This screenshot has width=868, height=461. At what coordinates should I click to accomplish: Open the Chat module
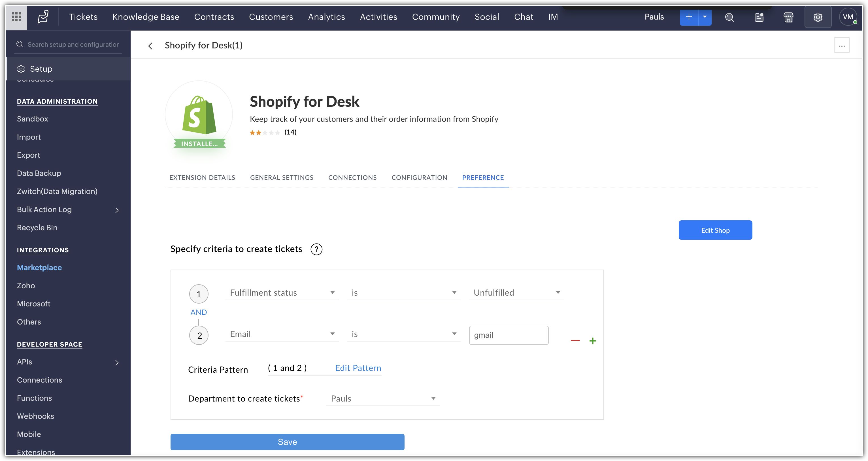[524, 17]
